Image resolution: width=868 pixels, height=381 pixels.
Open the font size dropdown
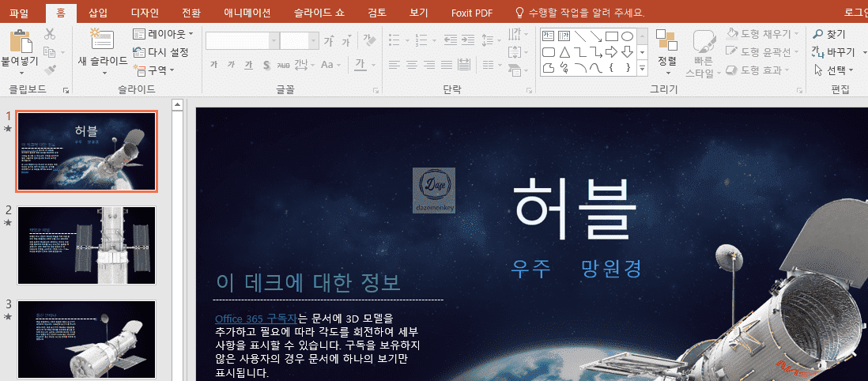tap(314, 41)
